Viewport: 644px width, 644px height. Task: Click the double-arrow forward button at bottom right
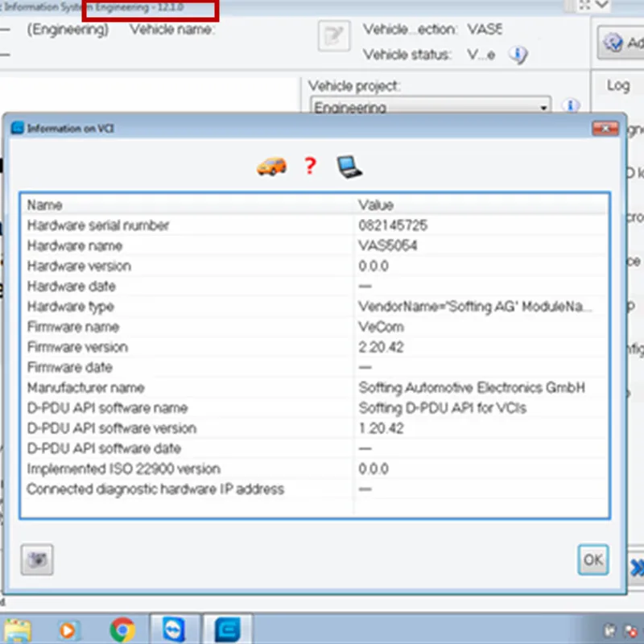[x=637, y=568]
